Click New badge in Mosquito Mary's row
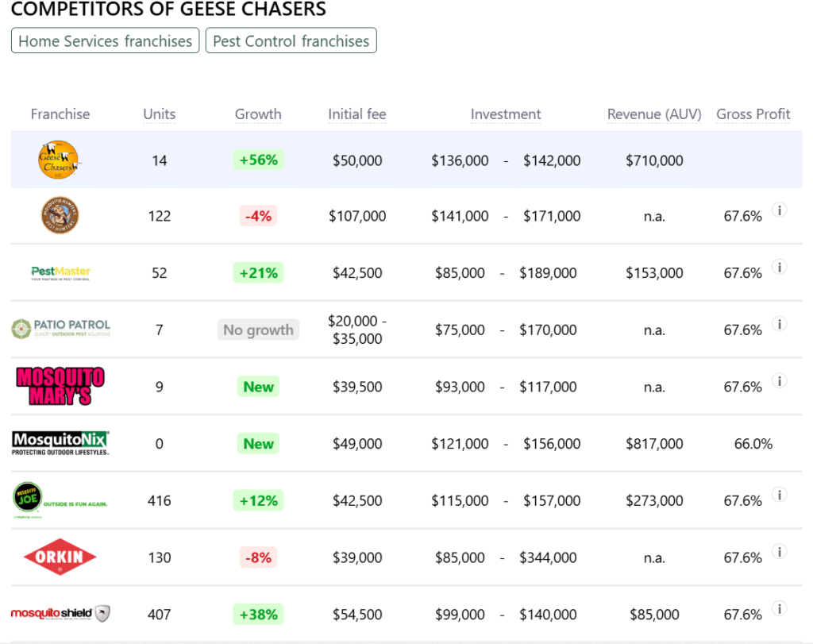 (x=258, y=387)
